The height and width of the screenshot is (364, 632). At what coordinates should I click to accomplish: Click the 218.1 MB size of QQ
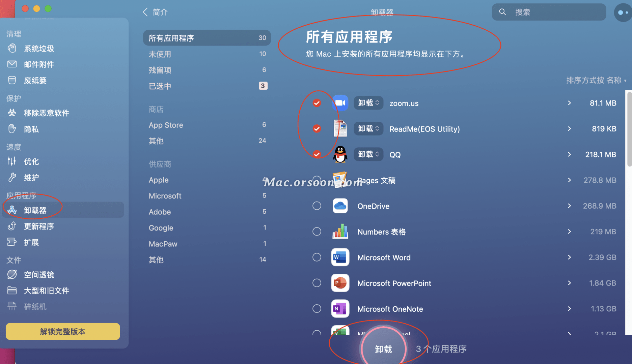(601, 154)
